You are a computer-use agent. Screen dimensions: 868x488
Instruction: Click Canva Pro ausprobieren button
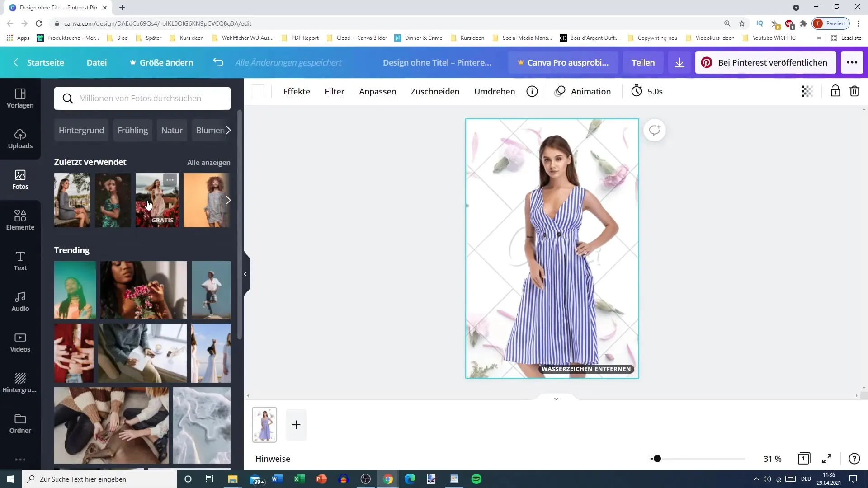563,62
